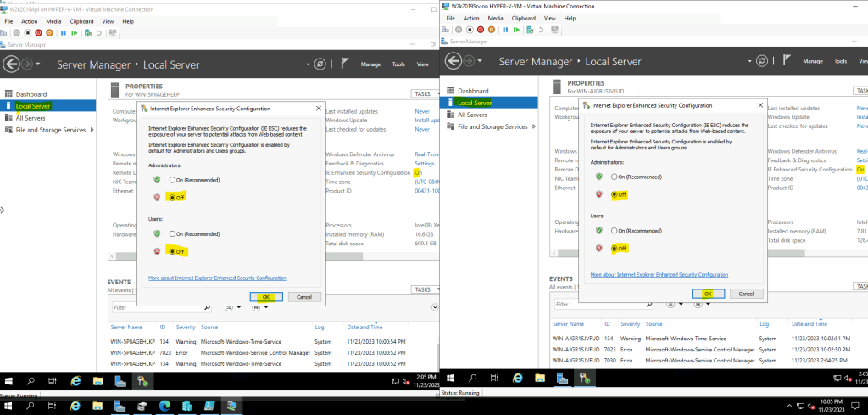Pause the W2k2019Srv virtual machine

click(x=505, y=30)
